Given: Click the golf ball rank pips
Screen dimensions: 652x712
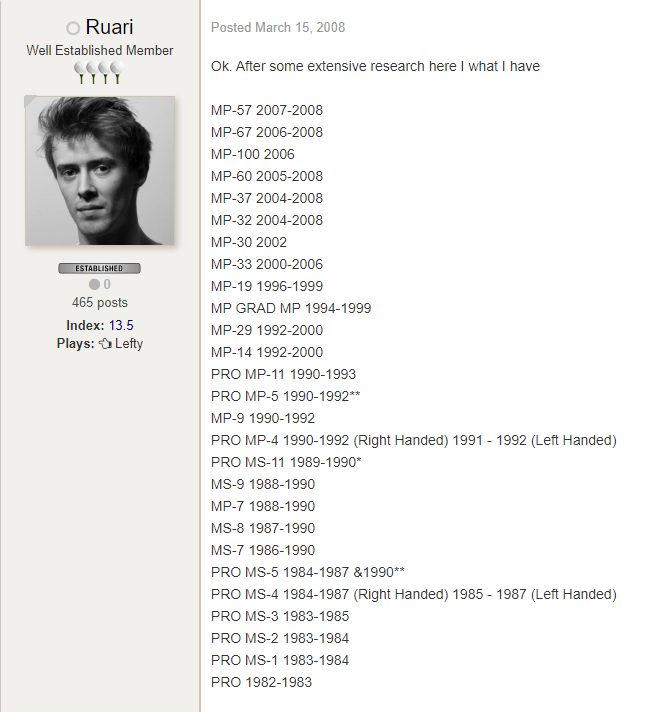Looking at the screenshot, I should click(x=100, y=71).
